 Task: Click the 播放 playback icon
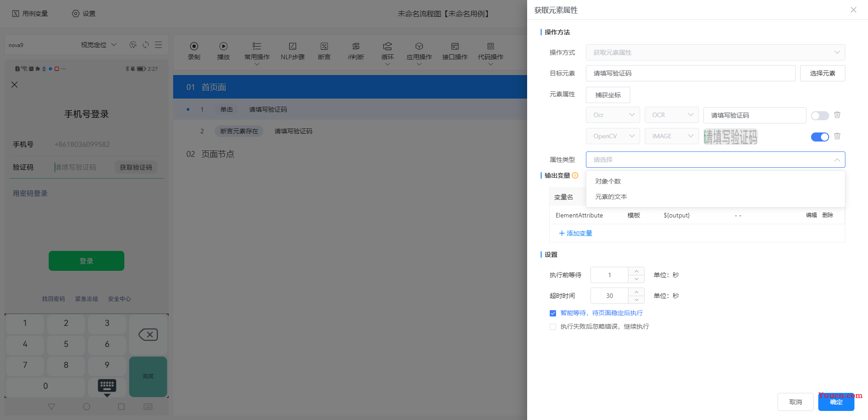pyautogui.click(x=223, y=46)
